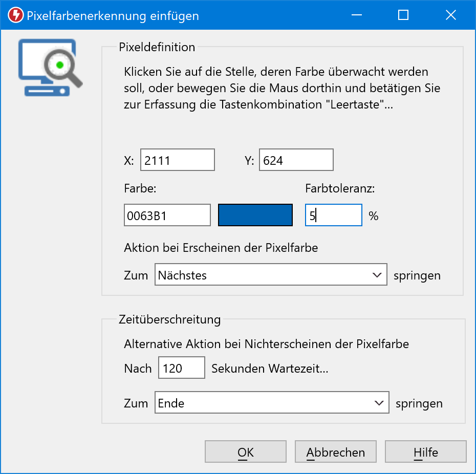Click the 120 seconds wait time field
Screen dimensions: 476x474
tap(181, 368)
